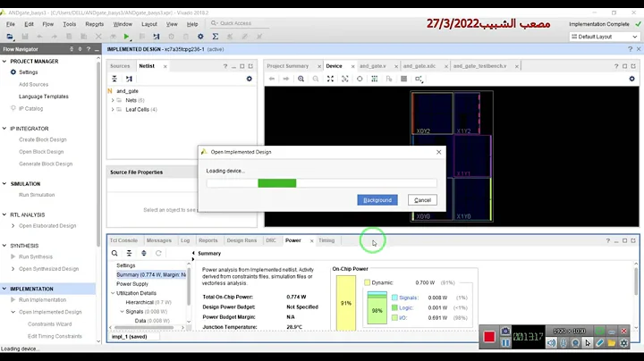Click the green Run toolbar arrow
The width and height of the screenshot is (644, 361).
click(126, 37)
